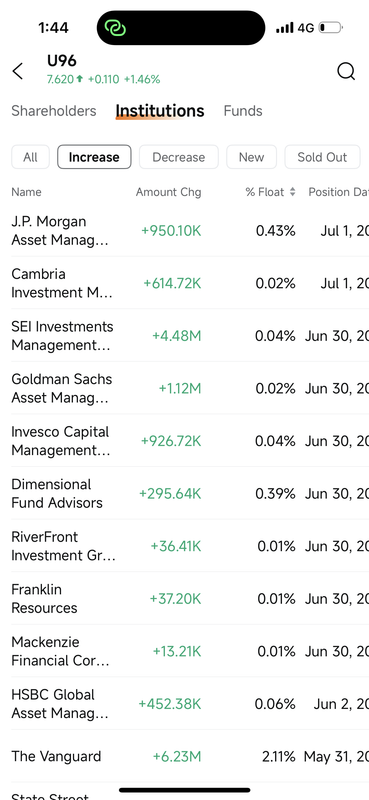Image resolution: width=369 pixels, height=800 pixels.
Task: Select the Increase filter chip
Action: click(x=94, y=157)
